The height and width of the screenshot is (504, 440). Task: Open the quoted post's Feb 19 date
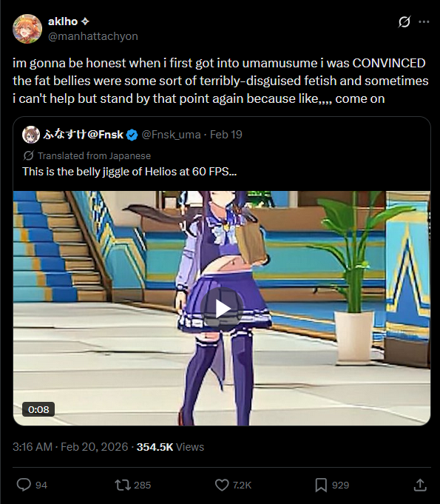[x=226, y=135]
